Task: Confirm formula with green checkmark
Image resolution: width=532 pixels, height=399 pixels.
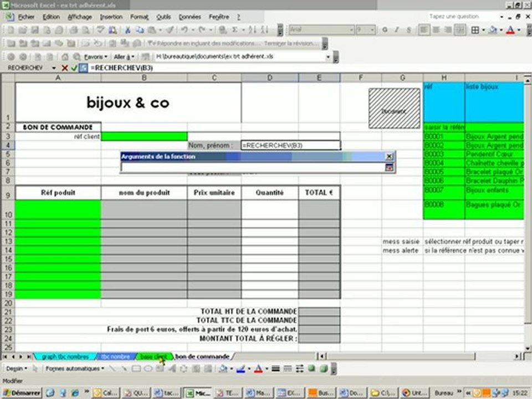Action: tap(74, 68)
